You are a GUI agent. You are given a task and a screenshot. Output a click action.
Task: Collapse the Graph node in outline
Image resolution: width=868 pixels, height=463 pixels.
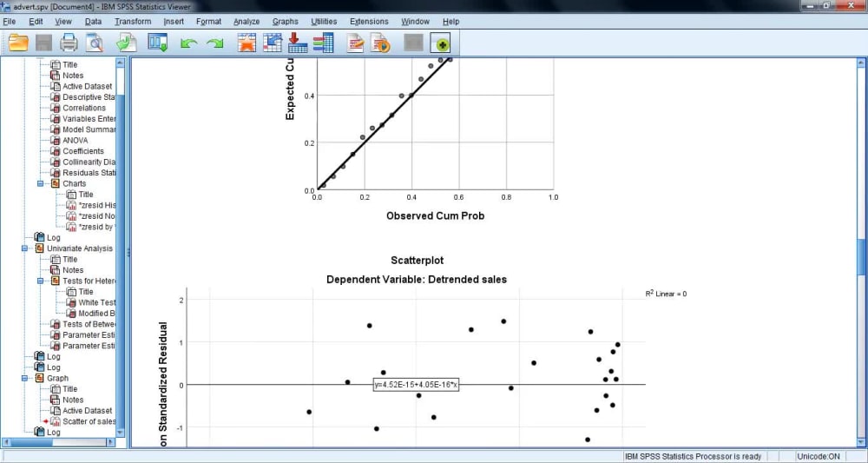tap(24, 378)
